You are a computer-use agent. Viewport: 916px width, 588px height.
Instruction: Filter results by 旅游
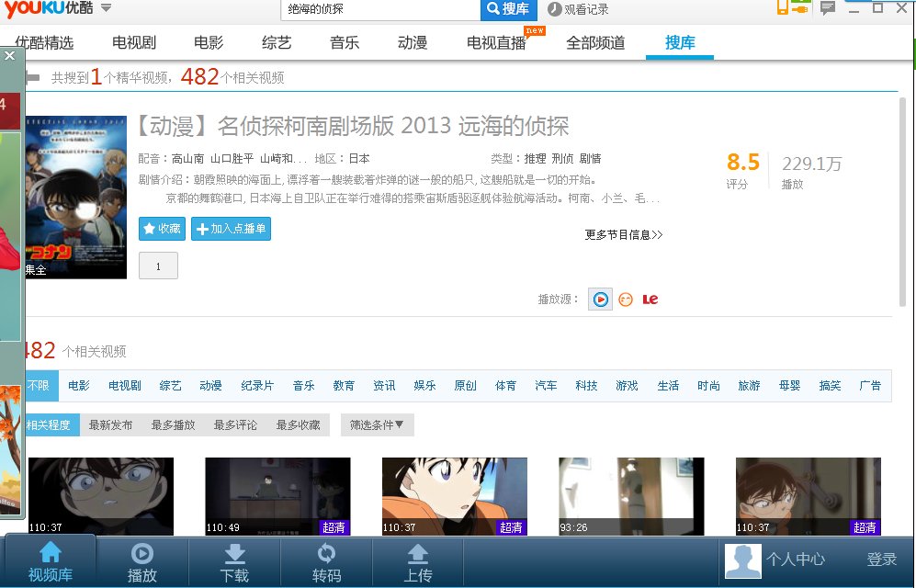[749, 385]
